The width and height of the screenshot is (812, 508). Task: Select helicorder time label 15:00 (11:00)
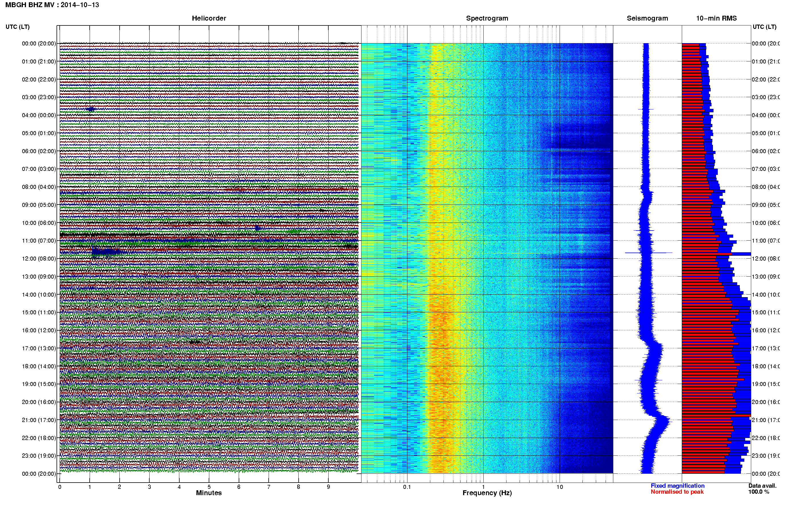39,313
